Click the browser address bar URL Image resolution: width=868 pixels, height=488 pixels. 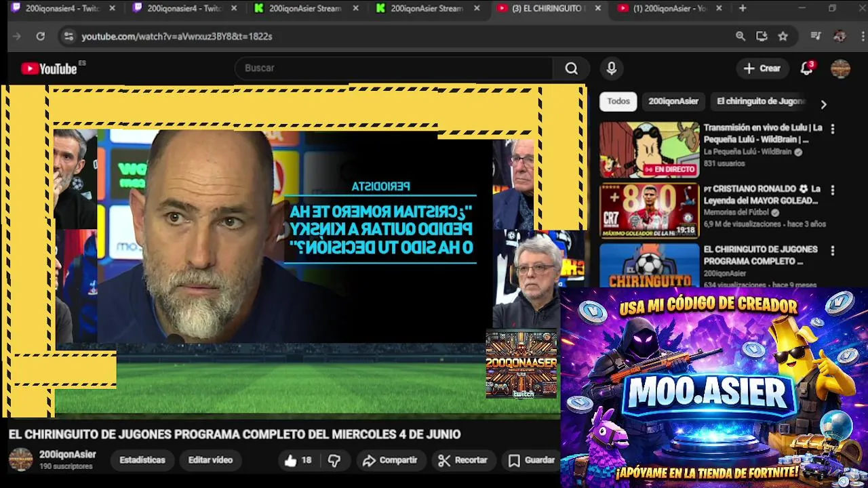click(x=177, y=36)
